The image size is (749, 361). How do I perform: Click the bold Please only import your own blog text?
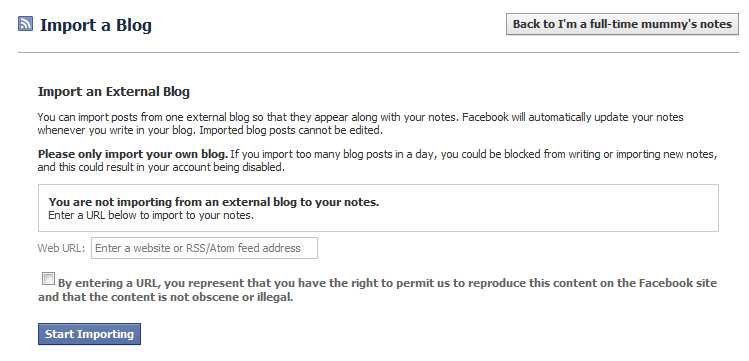[133, 155]
